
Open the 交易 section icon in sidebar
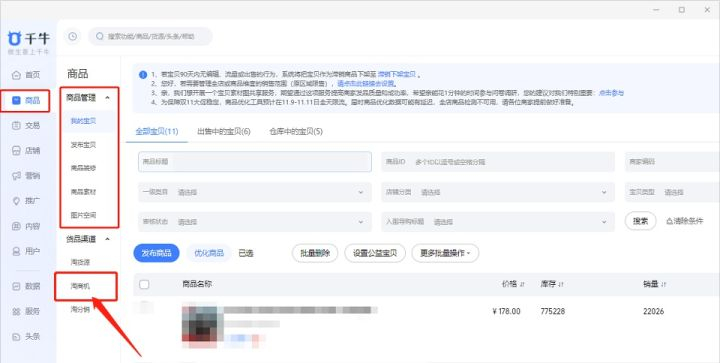[x=17, y=125]
